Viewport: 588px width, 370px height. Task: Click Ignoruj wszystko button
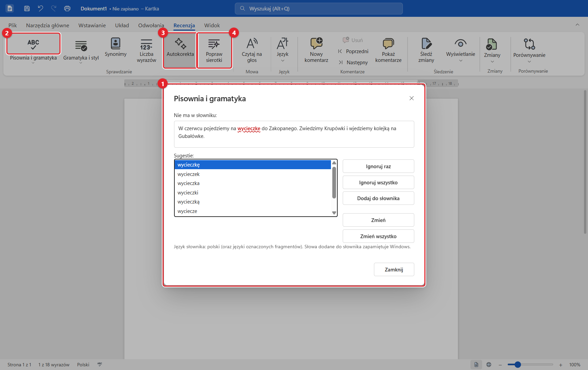[x=378, y=182]
